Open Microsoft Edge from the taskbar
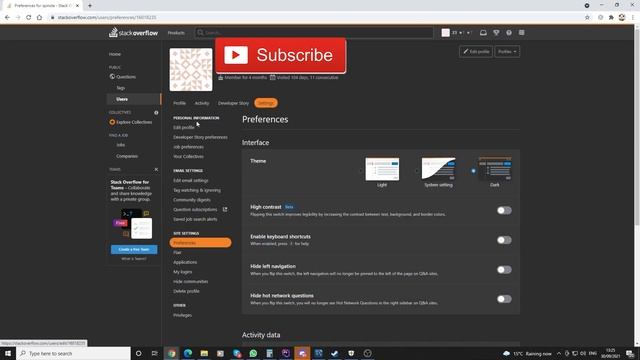640x360 pixels. click(x=188, y=353)
